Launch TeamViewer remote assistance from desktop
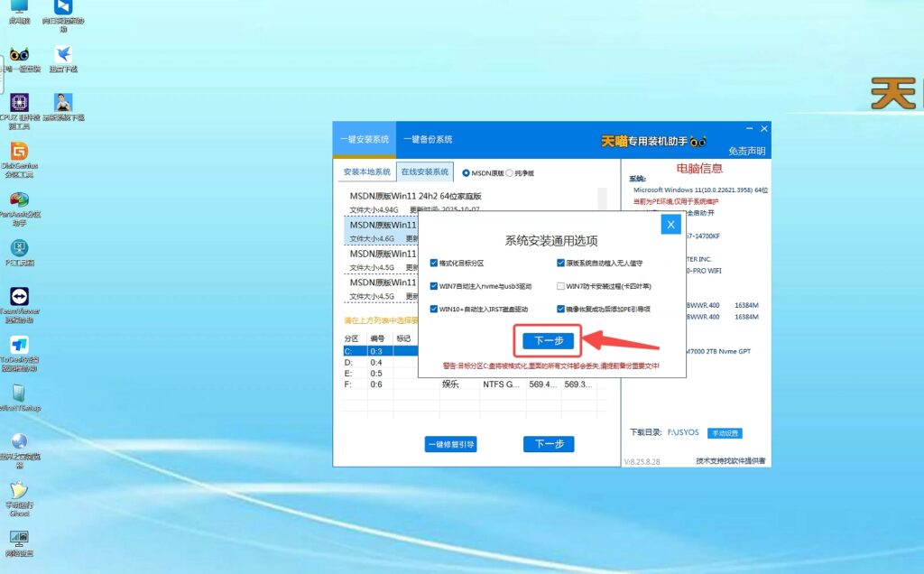924x574 pixels. click(18, 298)
